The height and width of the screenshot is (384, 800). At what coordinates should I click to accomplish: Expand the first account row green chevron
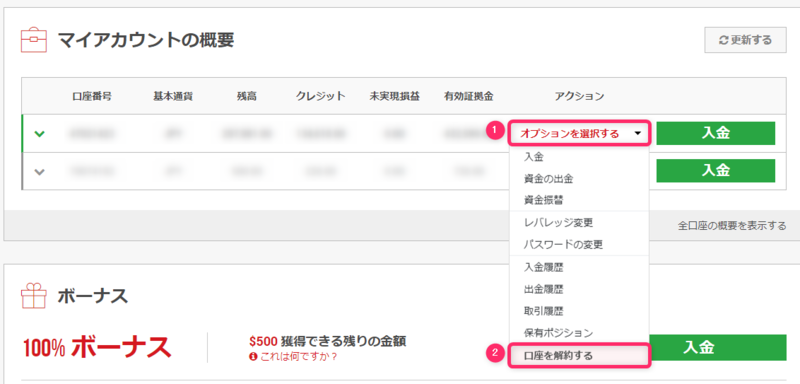39,134
